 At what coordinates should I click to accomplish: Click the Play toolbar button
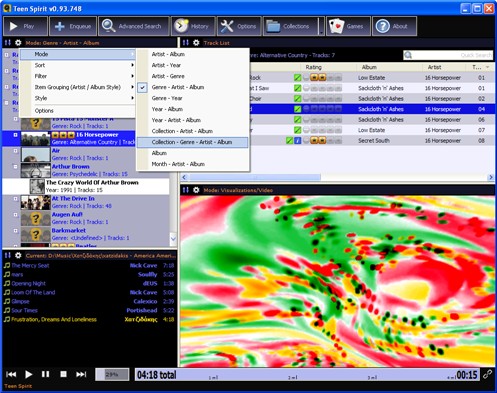click(25, 26)
